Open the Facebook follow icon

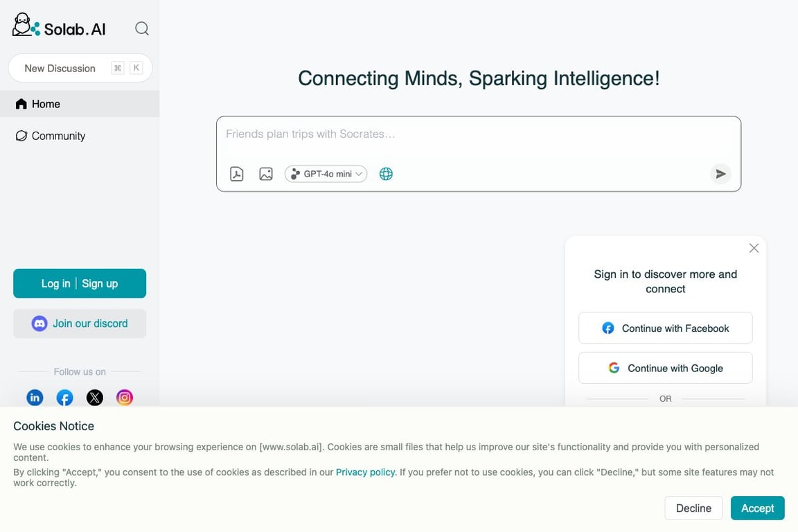[64, 398]
